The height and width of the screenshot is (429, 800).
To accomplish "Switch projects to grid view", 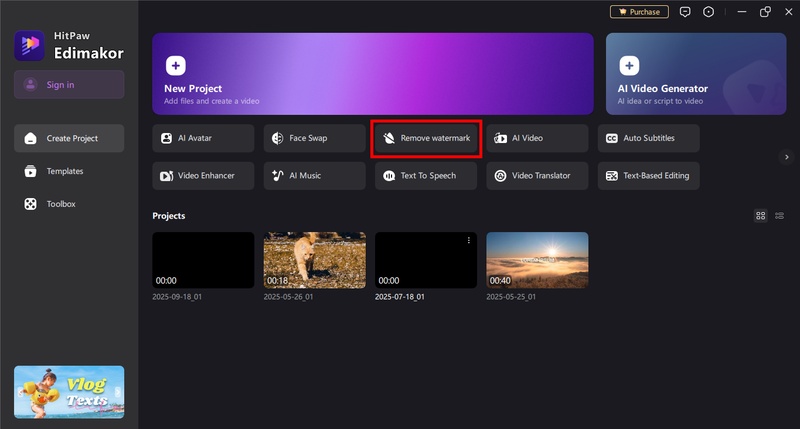I will (761, 216).
